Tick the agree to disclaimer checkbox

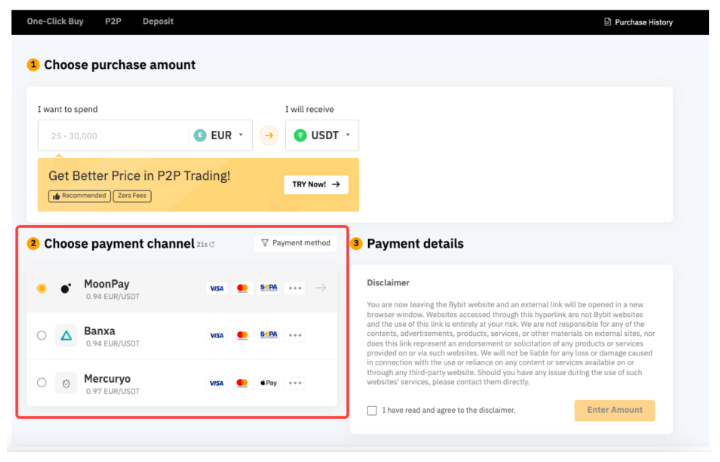pos(372,411)
